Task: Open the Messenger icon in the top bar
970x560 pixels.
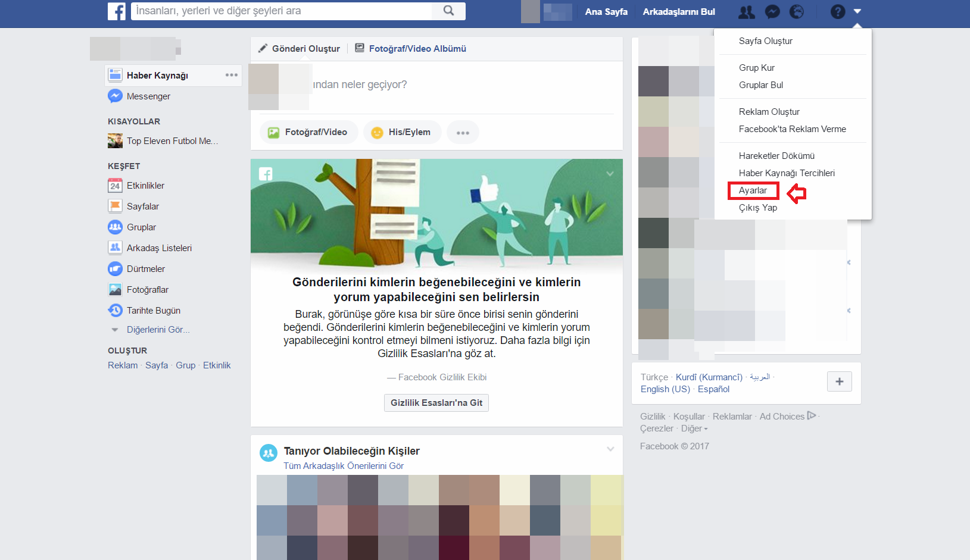Action: click(772, 11)
